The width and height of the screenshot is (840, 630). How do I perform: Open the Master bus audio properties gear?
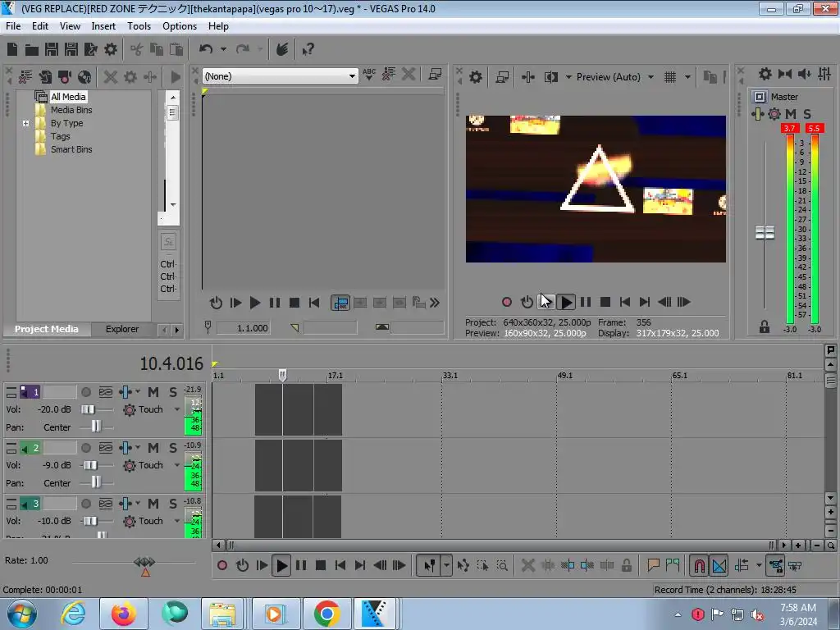click(765, 74)
